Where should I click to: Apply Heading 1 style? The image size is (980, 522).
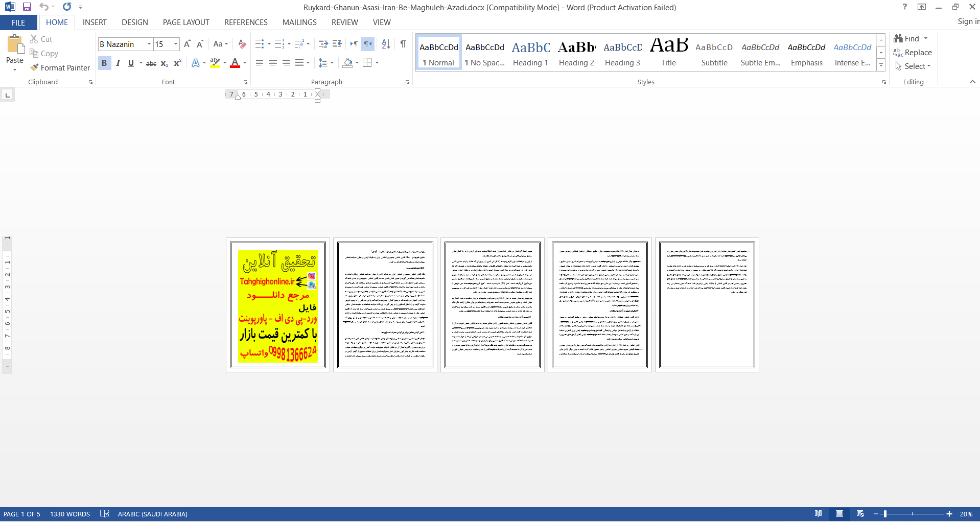(x=530, y=53)
